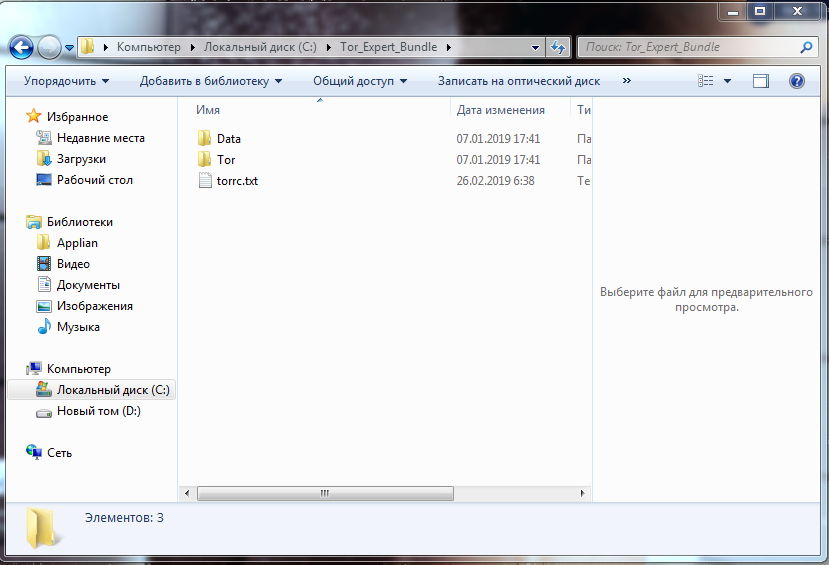The image size is (829, 565).
Task: Click the Tor folder name
Action: pyautogui.click(x=226, y=160)
